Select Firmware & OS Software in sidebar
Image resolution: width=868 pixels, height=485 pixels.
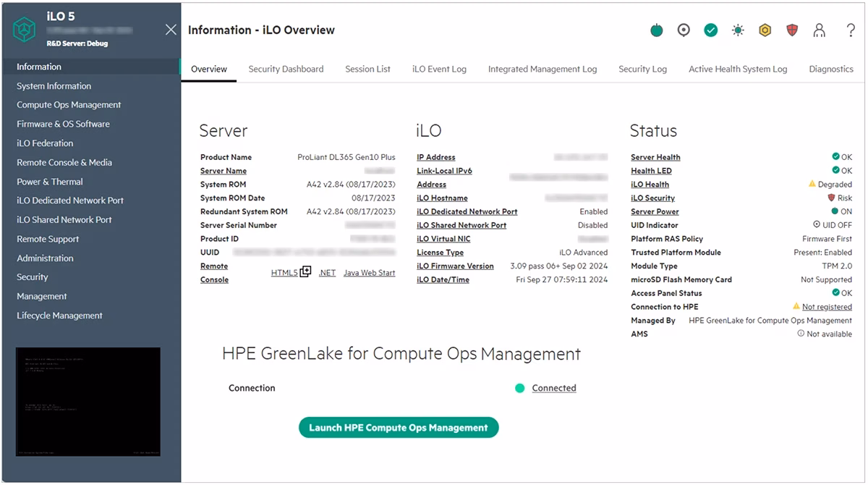click(64, 124)
